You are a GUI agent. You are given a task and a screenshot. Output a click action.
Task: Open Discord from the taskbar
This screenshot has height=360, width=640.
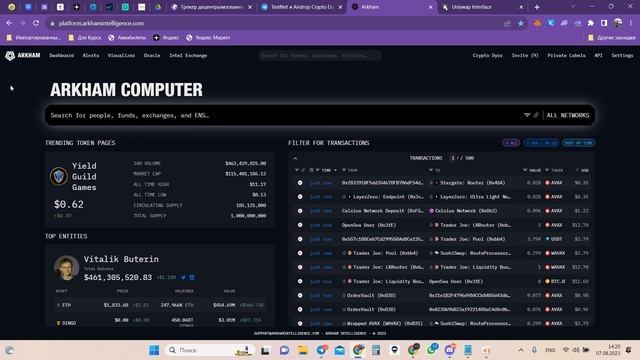tap(450, 350)
